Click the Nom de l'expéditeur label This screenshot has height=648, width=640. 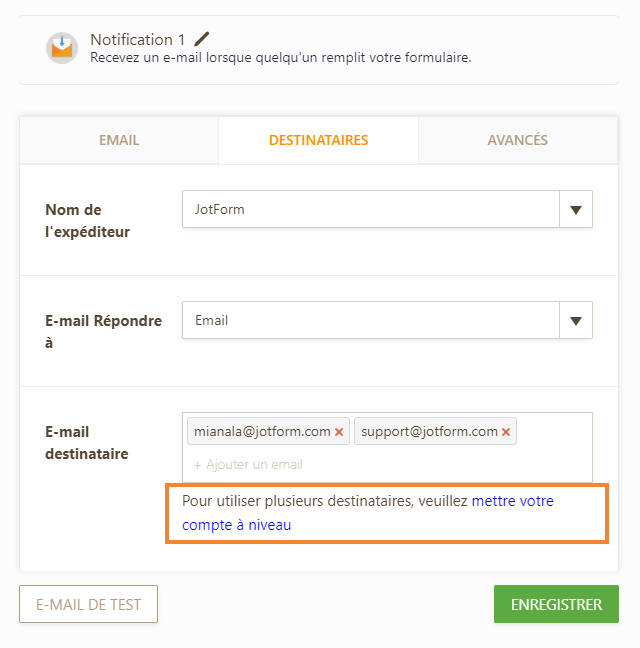[87, 221]
